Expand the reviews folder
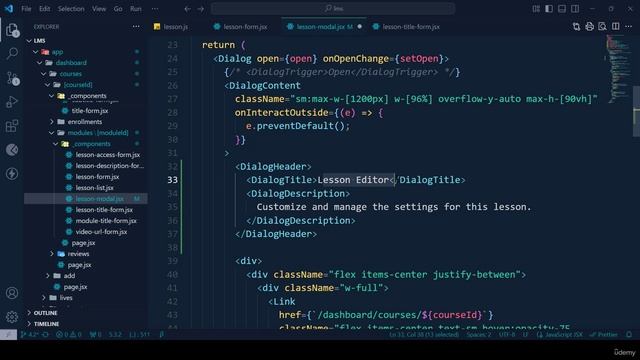Viewport: 640px width, 360px height. (52, 254)
